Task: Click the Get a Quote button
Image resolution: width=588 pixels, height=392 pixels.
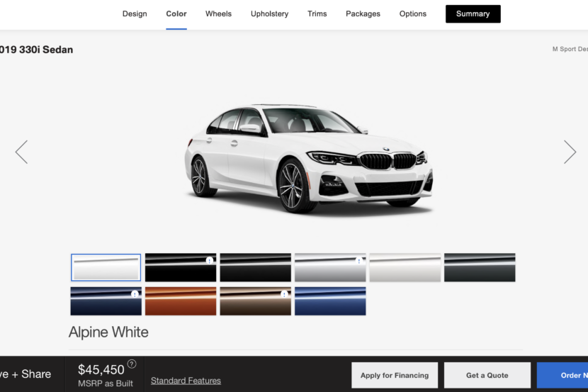Action: 487,375
